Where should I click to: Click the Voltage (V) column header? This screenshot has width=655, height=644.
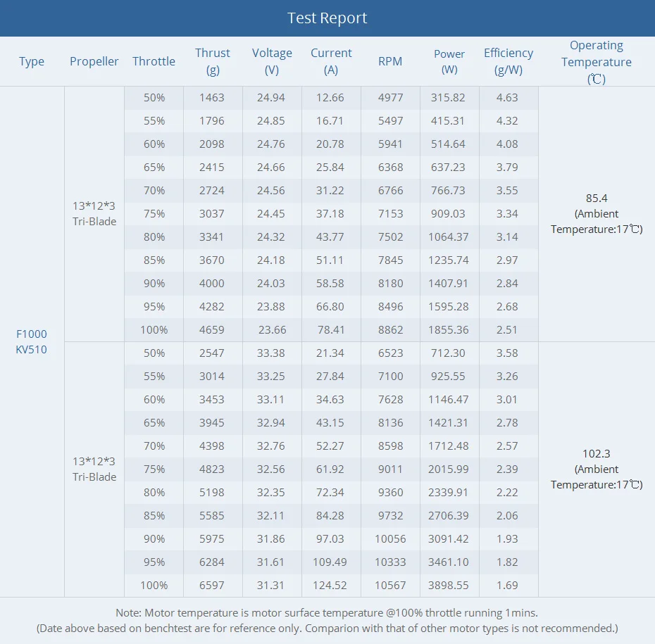click(x=272, y=61)
